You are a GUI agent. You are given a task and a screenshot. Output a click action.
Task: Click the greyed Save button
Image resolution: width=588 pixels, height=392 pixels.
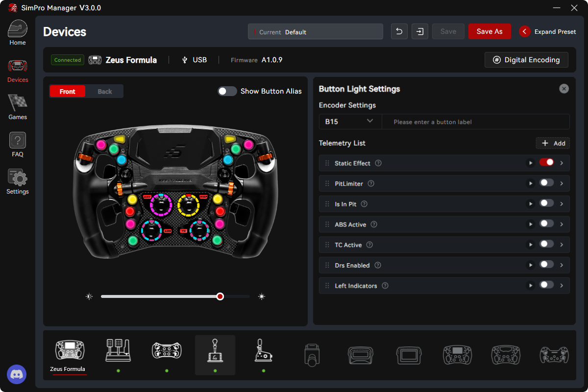click(x=448, y=31)
